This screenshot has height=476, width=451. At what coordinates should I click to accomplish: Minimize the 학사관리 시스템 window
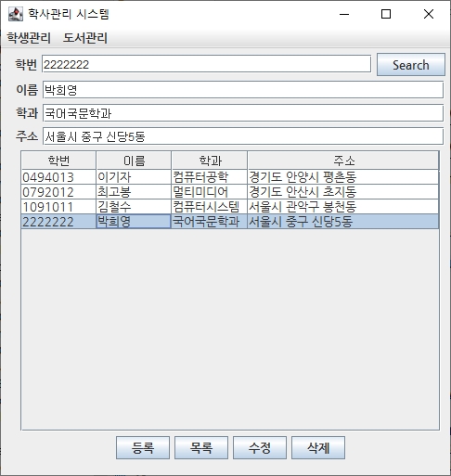coord(344,14)
